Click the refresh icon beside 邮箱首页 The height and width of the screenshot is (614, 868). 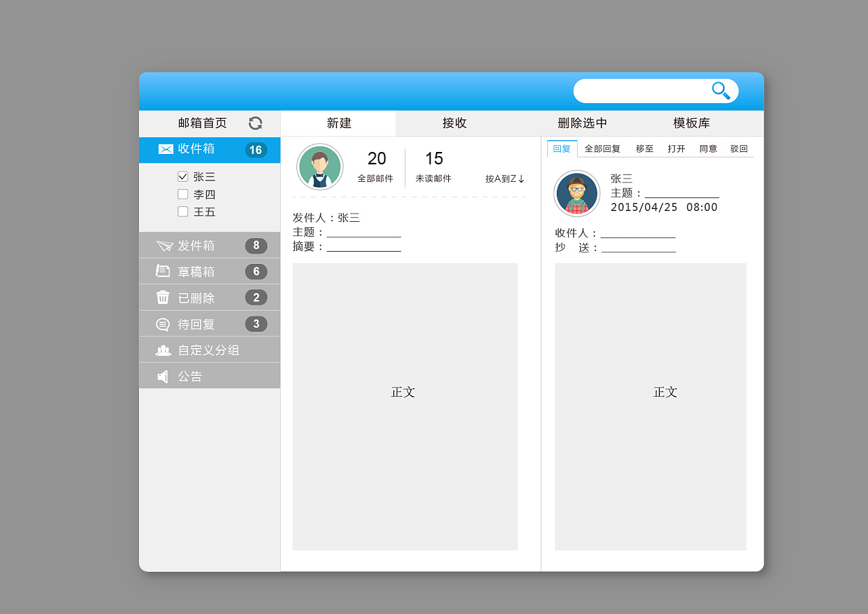tap(255, 123)
